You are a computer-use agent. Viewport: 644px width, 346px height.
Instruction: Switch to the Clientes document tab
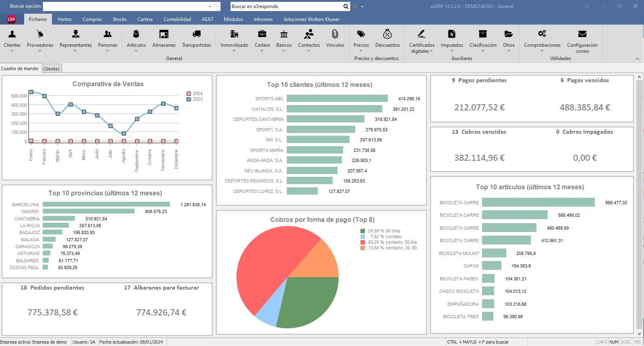pyautogui.click(x=52, y=69)
